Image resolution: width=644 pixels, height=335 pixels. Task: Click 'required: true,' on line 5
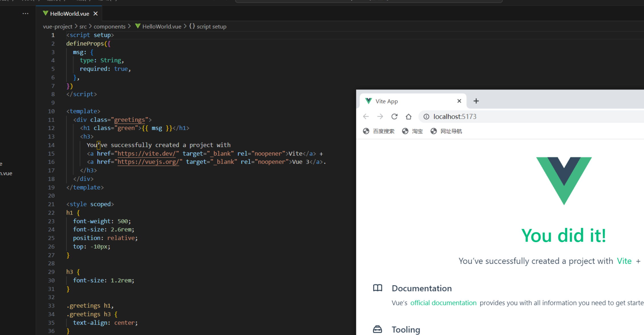pos(105,69)
